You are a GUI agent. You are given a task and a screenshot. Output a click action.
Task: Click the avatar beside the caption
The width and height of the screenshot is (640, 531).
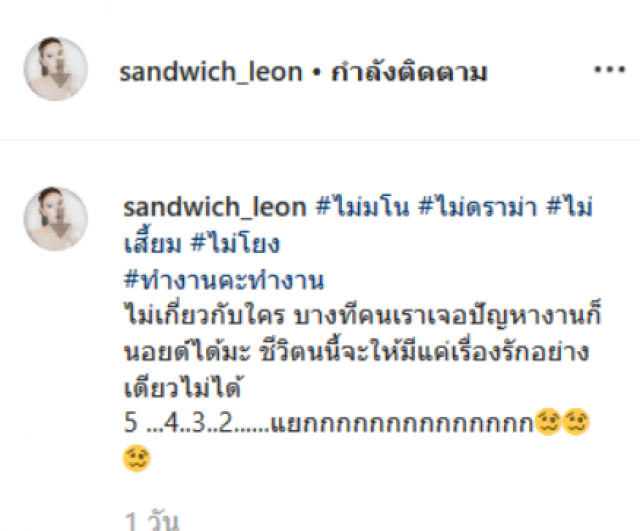tap(56, 218)
